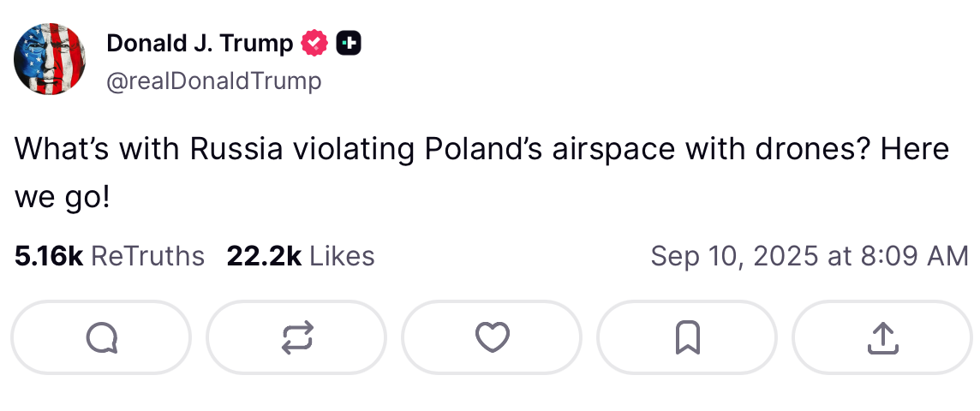View the 5.16k ReTruths list
Screen dimensions: 980x411
110,256
